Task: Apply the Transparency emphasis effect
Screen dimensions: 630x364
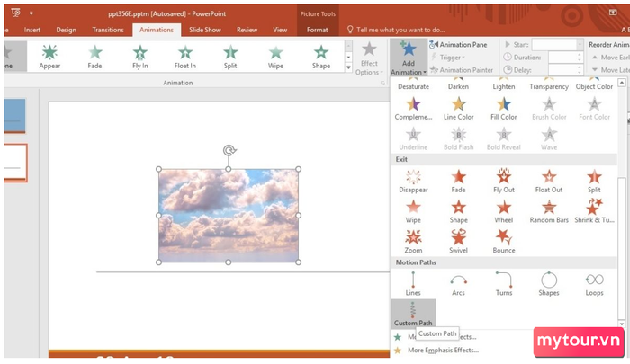Action: click(549, 84)
